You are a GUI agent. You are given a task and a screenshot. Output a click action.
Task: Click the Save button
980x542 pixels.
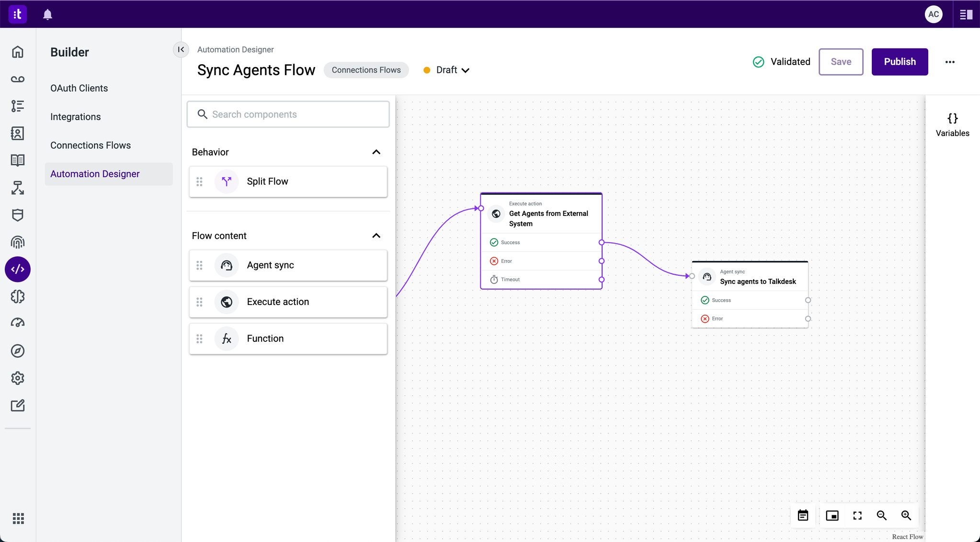(x=841, y=61)
